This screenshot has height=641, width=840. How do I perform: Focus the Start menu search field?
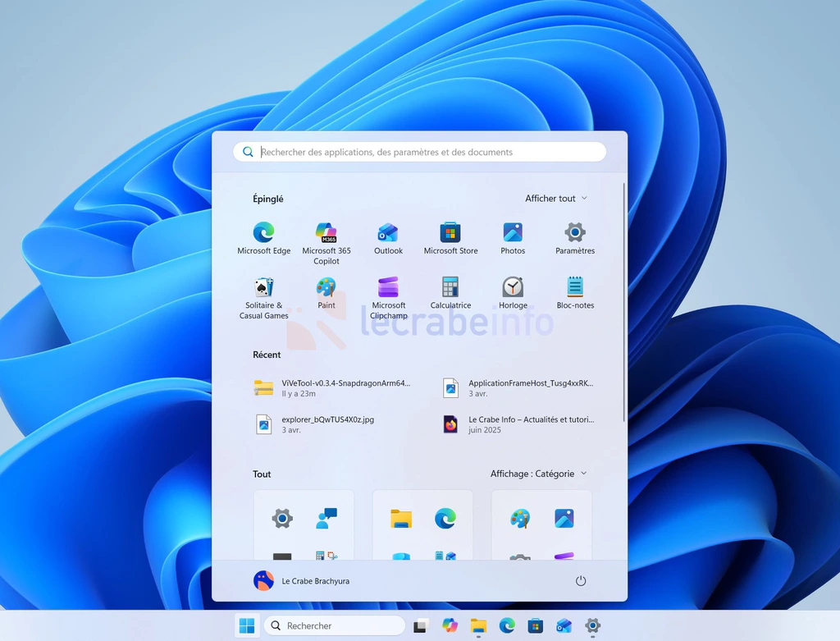(419, 152)
